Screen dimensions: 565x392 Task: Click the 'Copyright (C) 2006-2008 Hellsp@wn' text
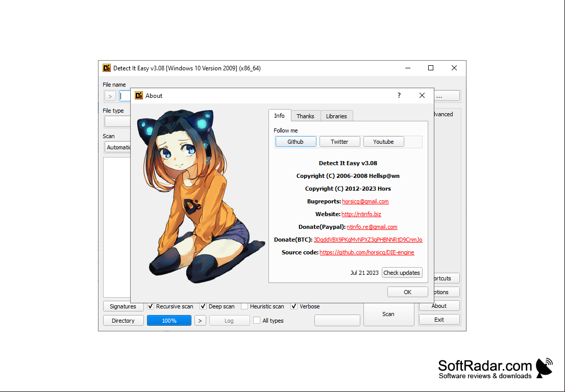pos(348,176)
